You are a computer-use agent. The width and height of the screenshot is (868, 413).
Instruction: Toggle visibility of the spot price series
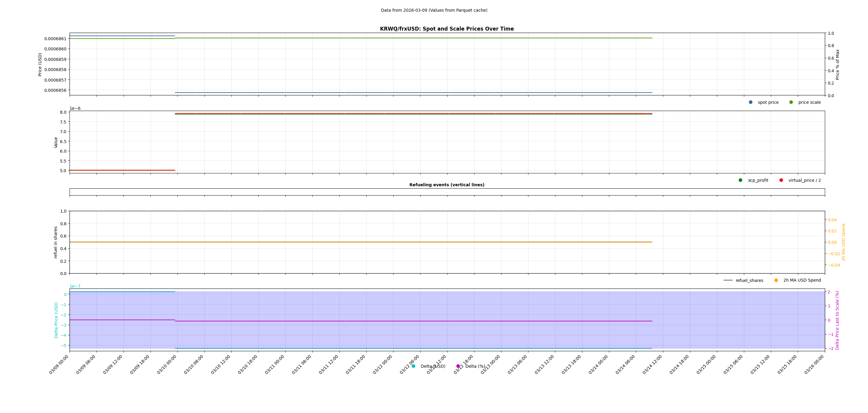pos(751,102)
